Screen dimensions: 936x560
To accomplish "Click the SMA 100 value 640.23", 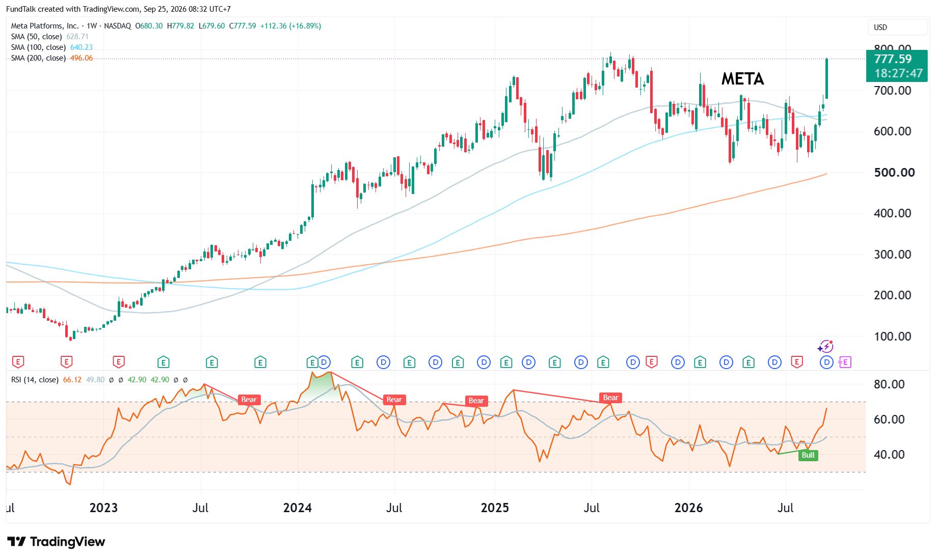I will click(82, 47).
